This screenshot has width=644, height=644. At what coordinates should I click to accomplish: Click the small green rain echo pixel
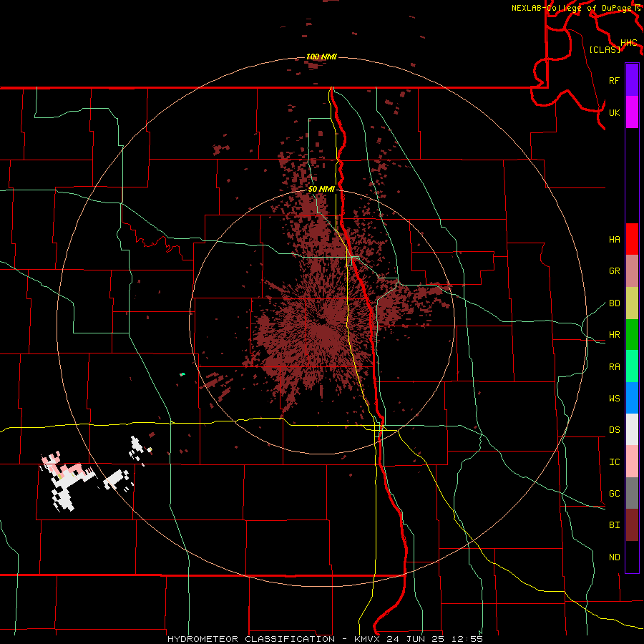point(182,374)
